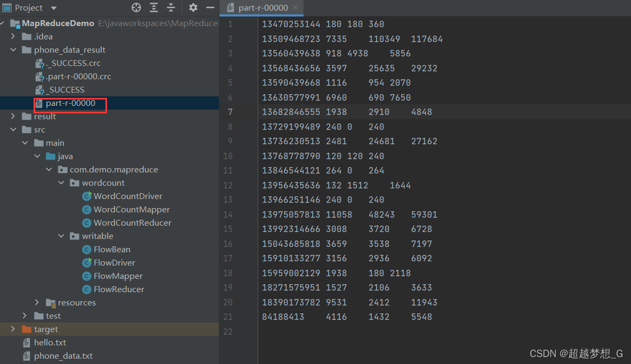Image resolution: width=631 pixels, height=364 pixels.
Task: Click the Project tool window icon
Action: [x=7, y=7]
